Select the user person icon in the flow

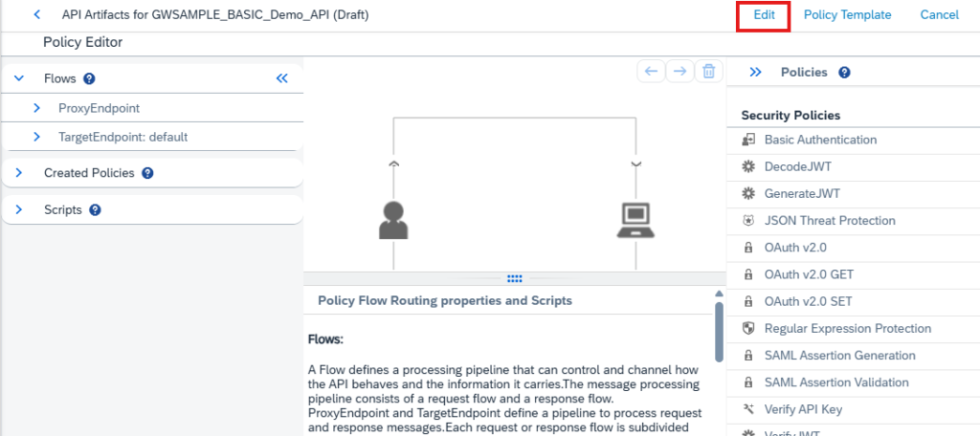tap(393, 221)
